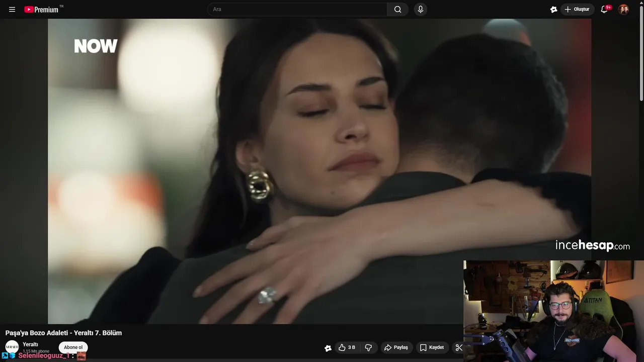Screen dimensions: 644x362
Task: Click the main video player frame
Action: point(319,171)
